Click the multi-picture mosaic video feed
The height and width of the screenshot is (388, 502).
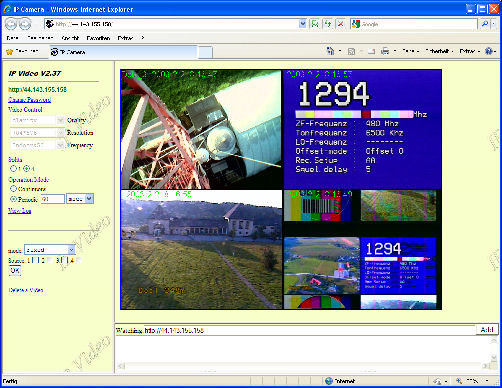coord(362,249)
